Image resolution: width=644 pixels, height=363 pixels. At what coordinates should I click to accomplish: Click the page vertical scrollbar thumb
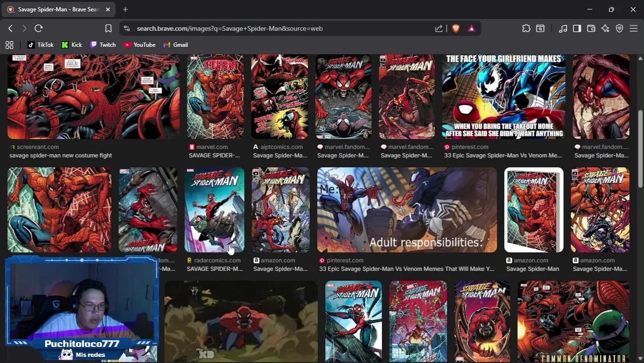pos(640,149)
